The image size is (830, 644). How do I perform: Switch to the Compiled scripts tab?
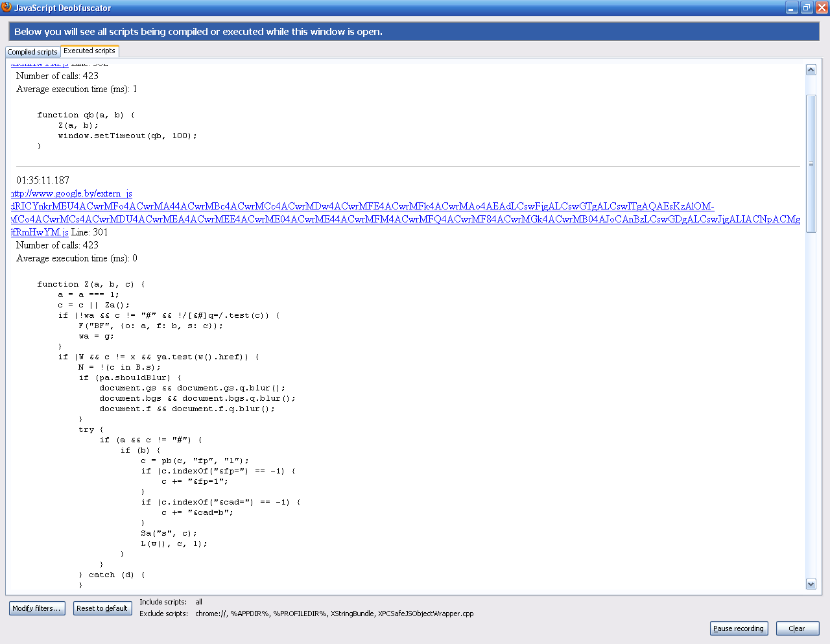tap(32, 52)
